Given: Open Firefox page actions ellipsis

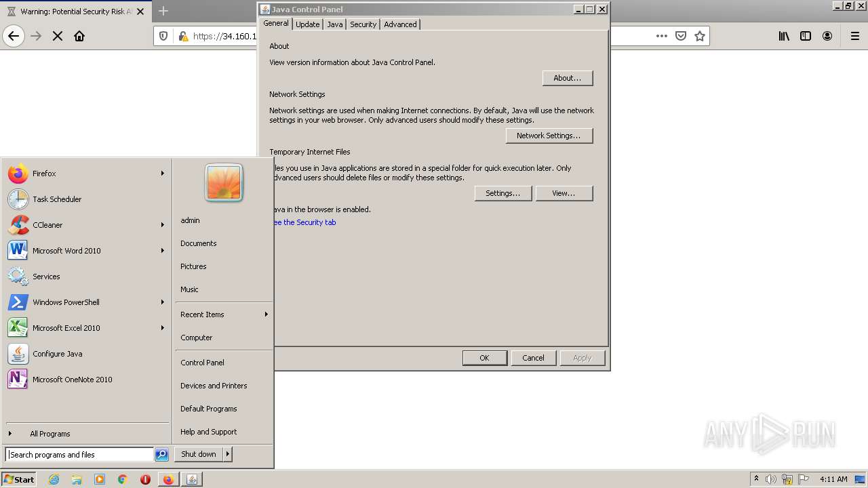Looking at the screenshot, I should 662,36.
